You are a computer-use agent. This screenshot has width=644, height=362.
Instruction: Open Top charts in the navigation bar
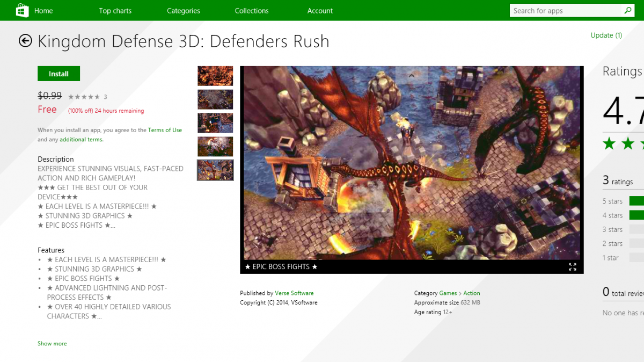tap(115, 11)
